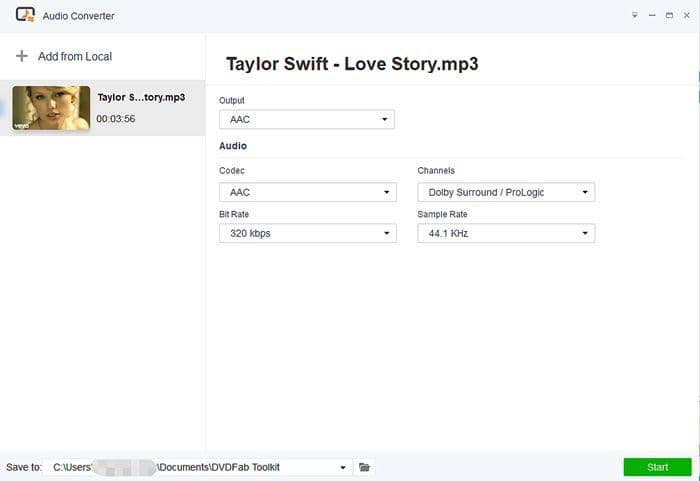Minimize the Audio Converter window
The image size is (700, 481).
pyautogui.click(x=652, y=15)
